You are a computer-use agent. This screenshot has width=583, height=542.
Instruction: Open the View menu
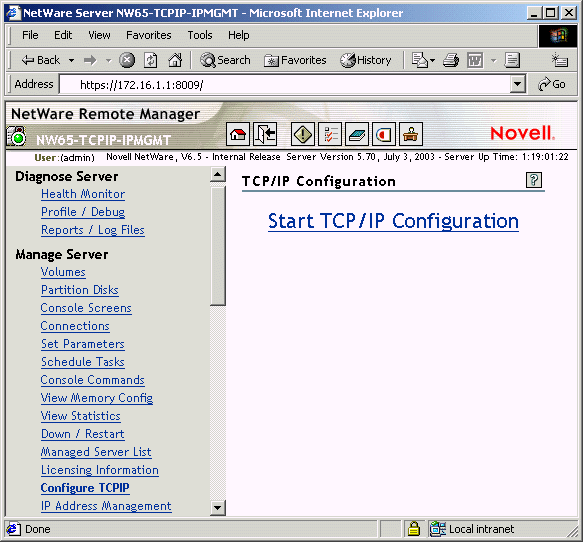99,35
